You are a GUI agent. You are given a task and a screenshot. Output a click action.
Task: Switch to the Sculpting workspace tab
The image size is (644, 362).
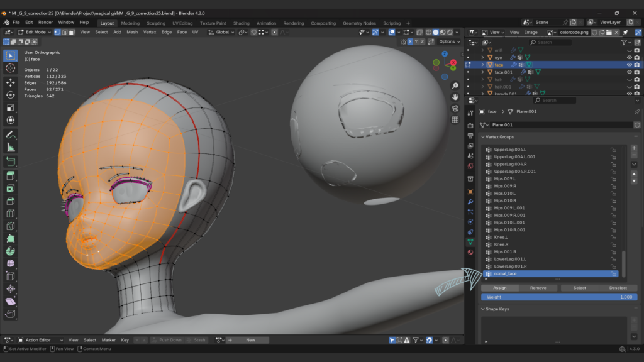coord(155,23)
